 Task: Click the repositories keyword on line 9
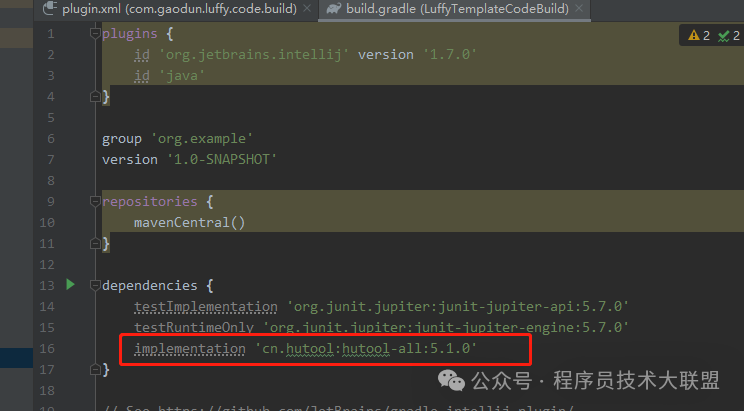[x=149, y=202]
